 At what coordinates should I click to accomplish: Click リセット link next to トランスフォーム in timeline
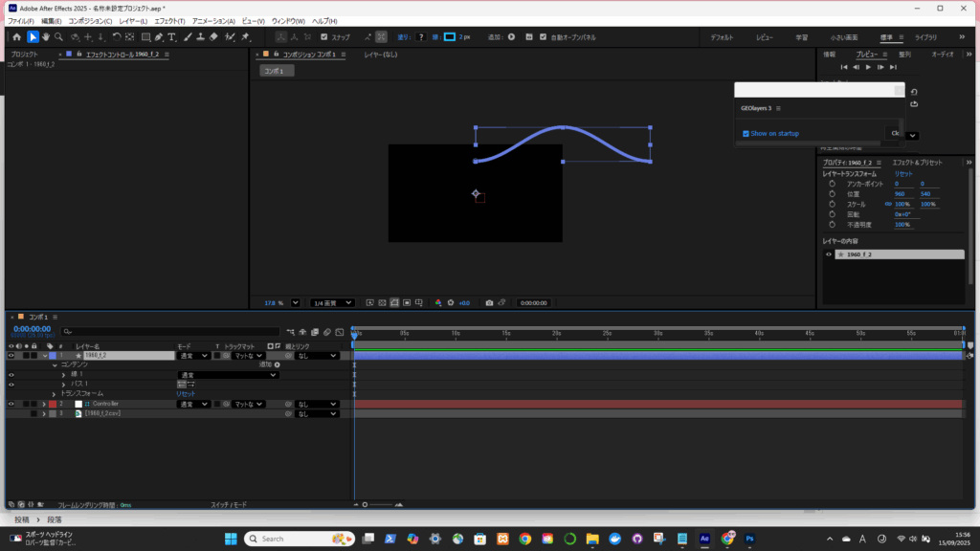pyautogui.click(x=185, y=393)
